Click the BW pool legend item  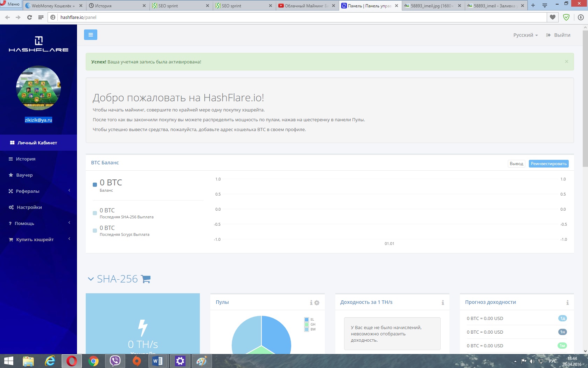pos(310,329)
